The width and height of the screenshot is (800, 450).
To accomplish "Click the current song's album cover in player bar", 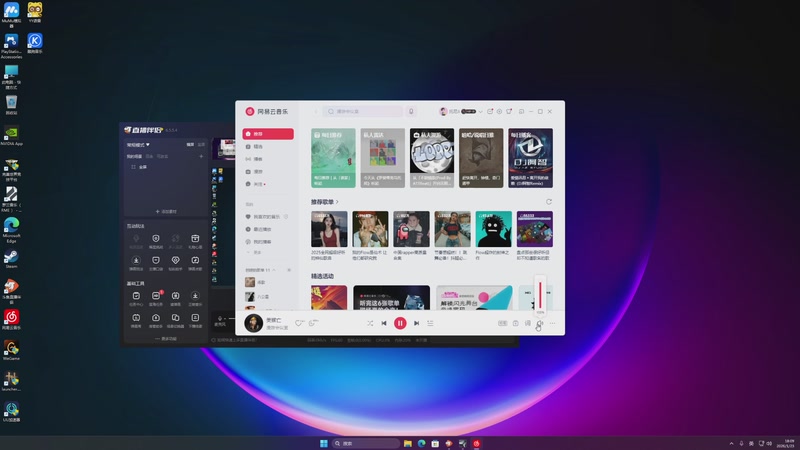I will (x=254, y=323).
